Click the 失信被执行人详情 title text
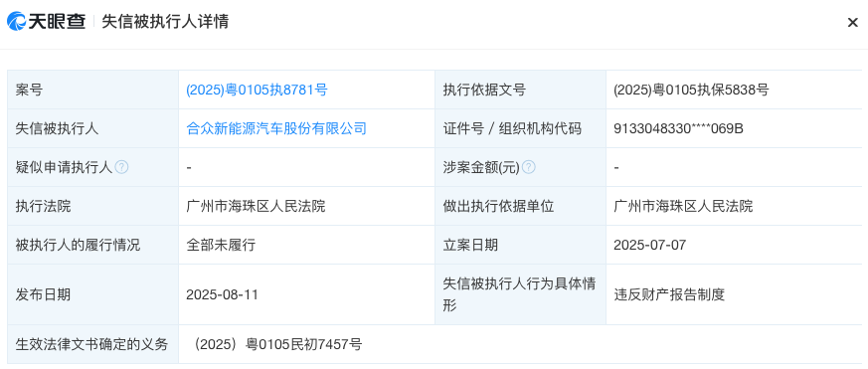This screenshot has height=369, width=868. 165,22
